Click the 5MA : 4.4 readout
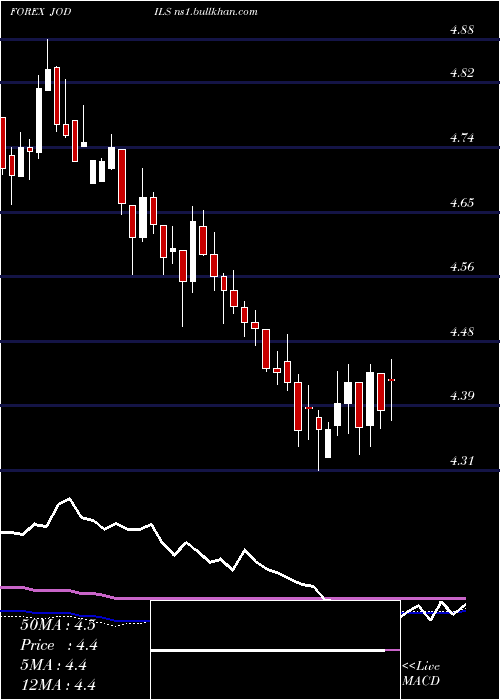This screenshot has height=700, width=500. click(53, 665)
